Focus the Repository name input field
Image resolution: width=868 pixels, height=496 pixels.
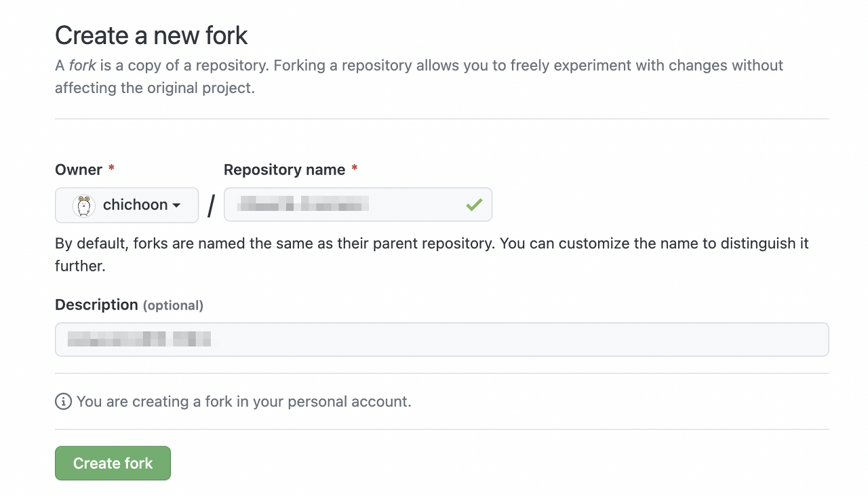coord(339,204)
